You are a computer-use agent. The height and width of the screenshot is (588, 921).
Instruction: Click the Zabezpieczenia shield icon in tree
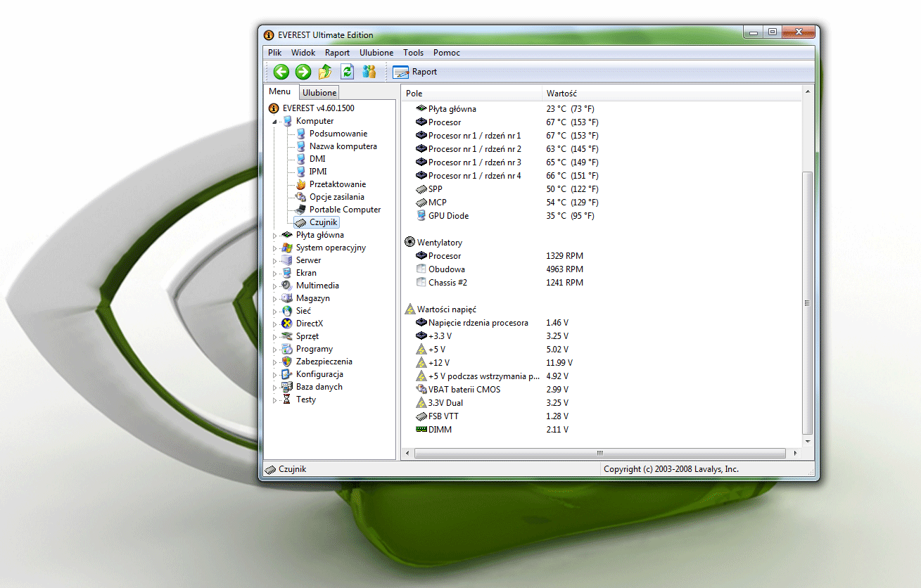[287, 362]
